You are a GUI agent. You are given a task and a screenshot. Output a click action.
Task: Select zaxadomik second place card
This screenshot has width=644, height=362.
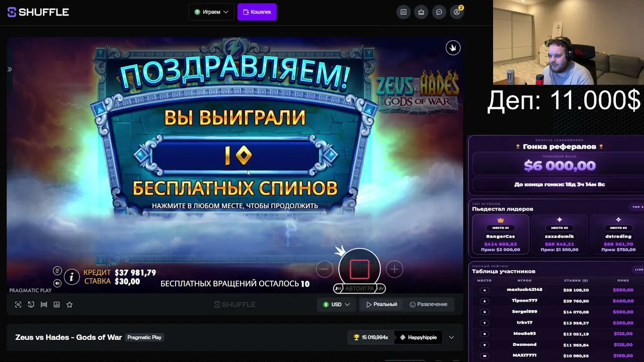(559, 235)
